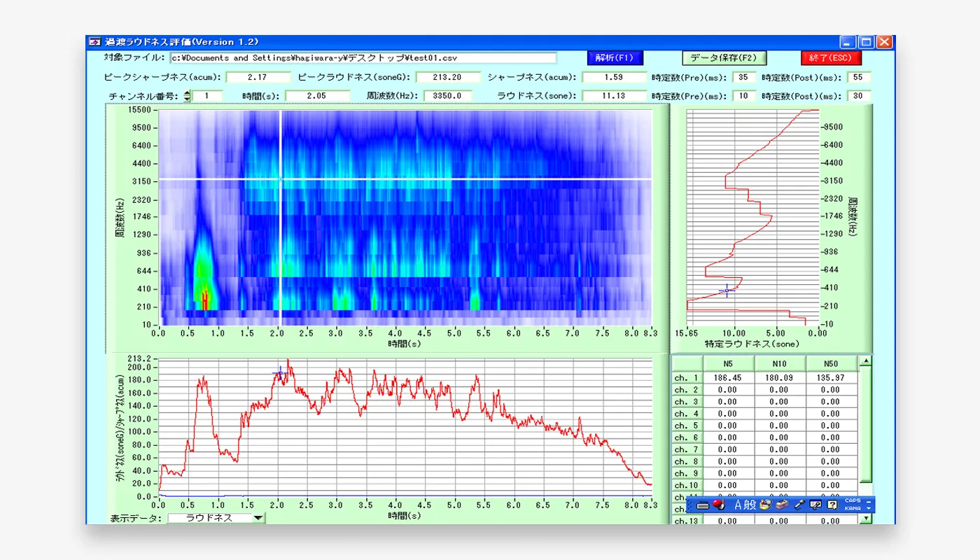
Task: Toggle CAPS lock indicator on language bar
Action: point(853,500)
